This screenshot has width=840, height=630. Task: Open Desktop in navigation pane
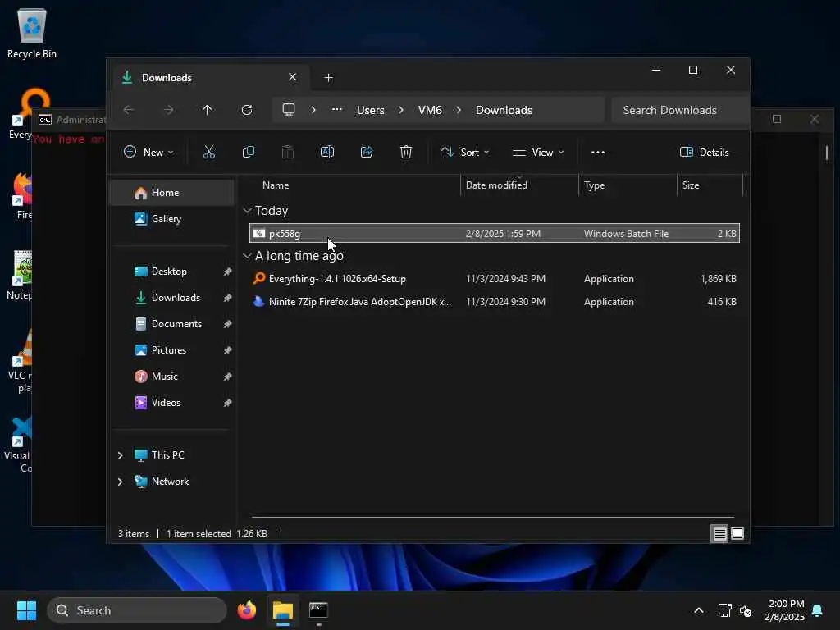(x=171, y=272)
